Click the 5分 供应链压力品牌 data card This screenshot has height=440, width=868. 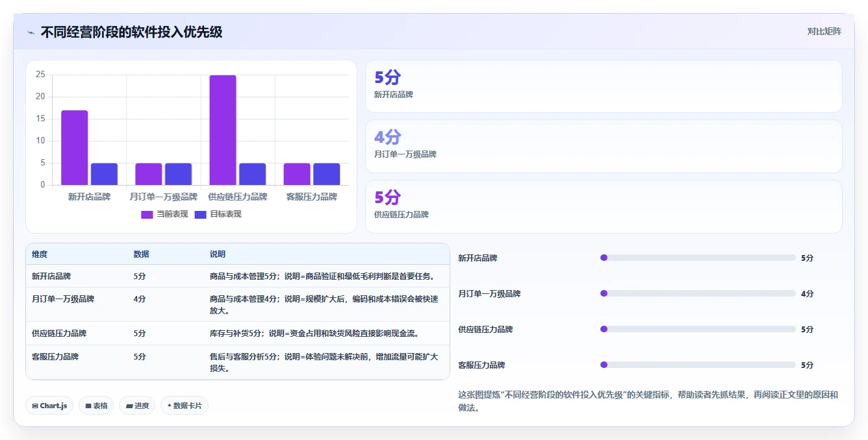point(604,206)
